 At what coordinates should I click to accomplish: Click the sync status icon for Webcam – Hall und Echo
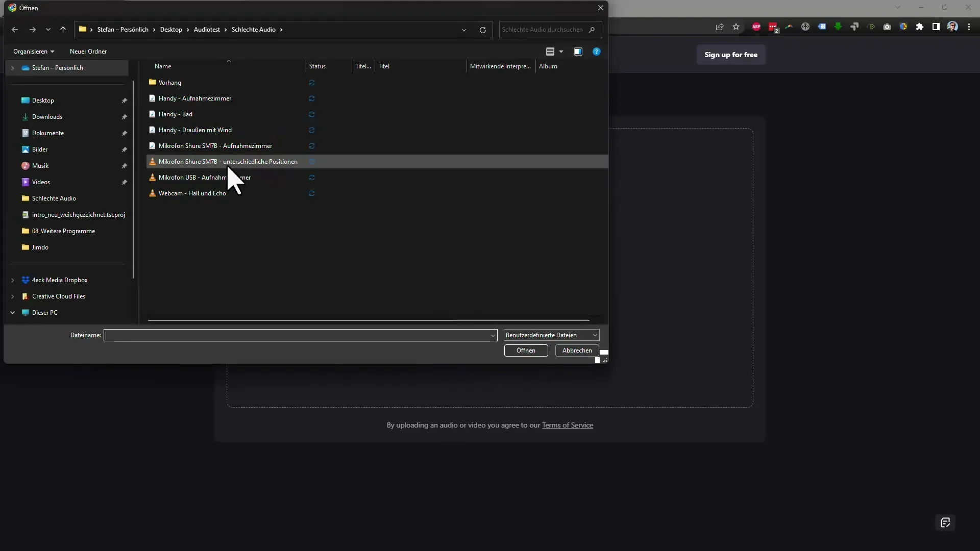(312, 193)
